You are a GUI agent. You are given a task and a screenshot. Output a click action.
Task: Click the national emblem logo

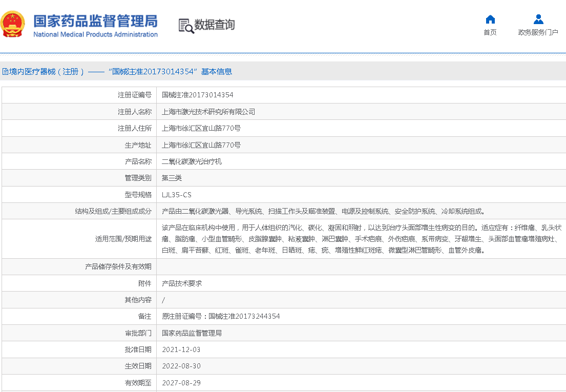pyautogui.click(x=12, y=24)
